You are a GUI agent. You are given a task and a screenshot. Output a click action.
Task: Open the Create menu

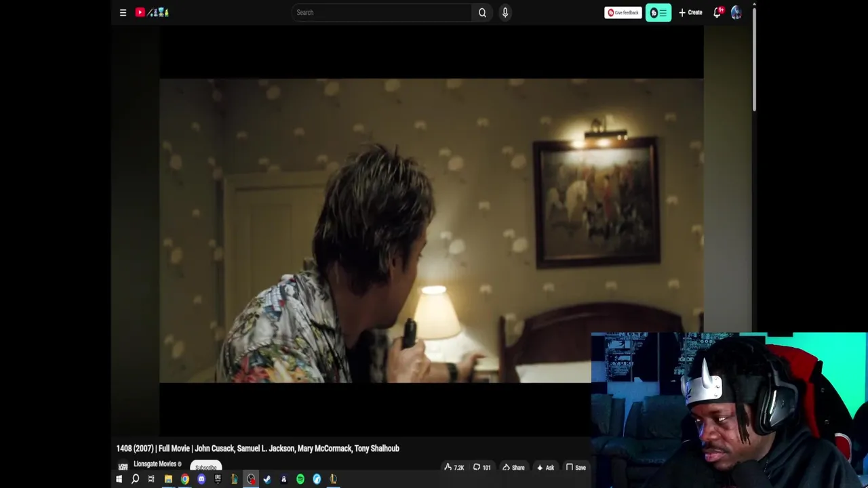click(690, 12)
